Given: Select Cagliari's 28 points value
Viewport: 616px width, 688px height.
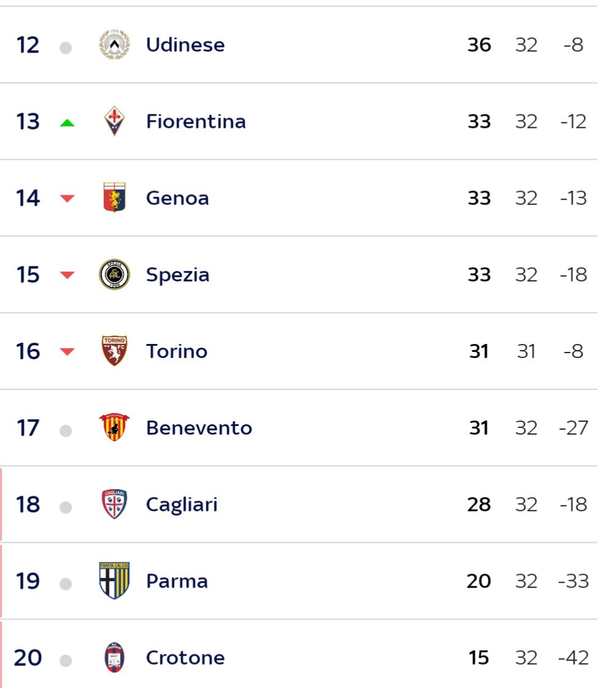Looking at the screenshot, I should tap(479, 504).
